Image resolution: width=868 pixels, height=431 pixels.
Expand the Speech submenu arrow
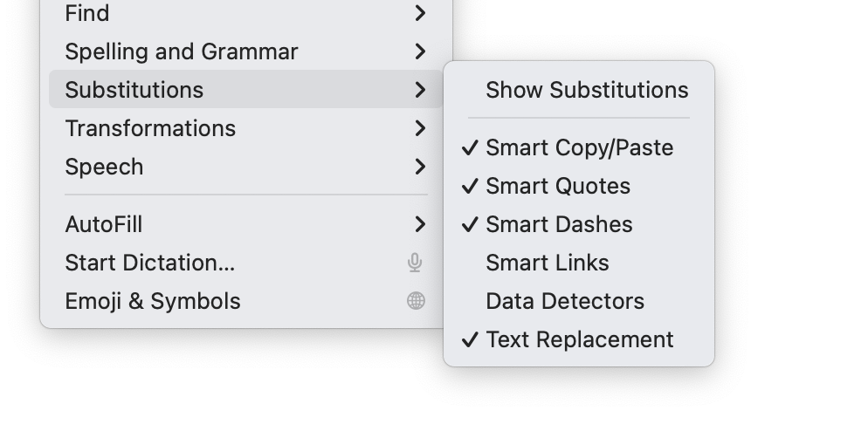pyautogui.click(x=420, y=167)
